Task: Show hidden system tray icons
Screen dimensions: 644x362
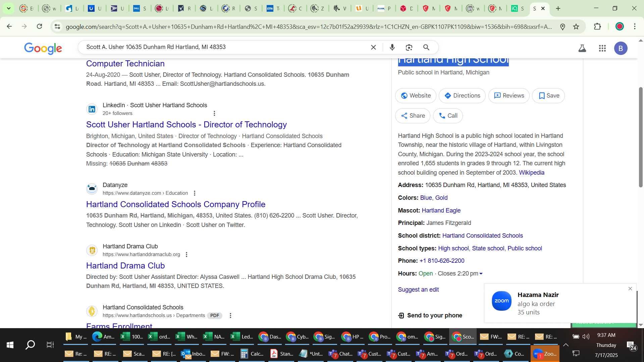Action: pos(566,345)
